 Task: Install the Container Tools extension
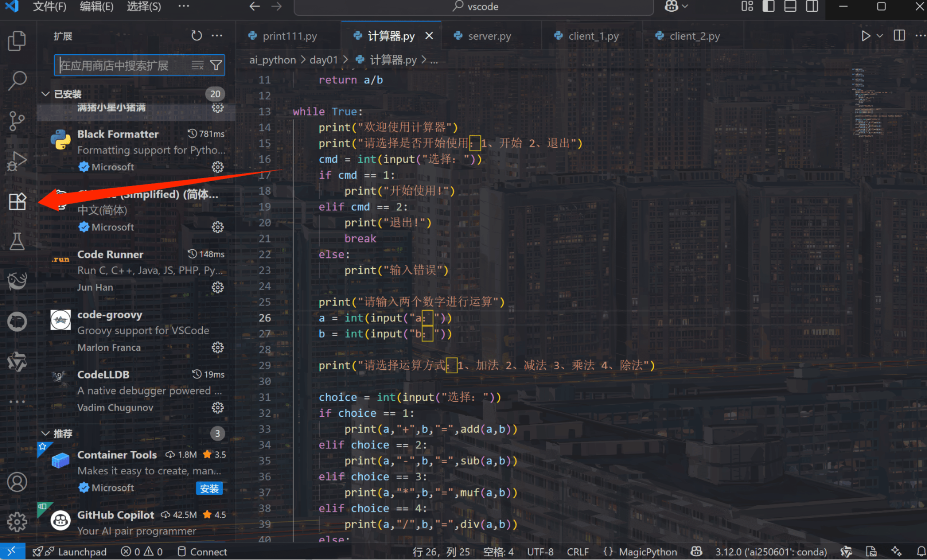tap(209, 488)
